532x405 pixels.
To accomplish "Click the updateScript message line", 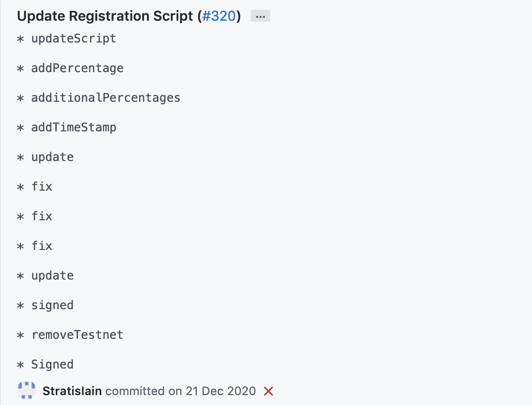I will point(74,39).
